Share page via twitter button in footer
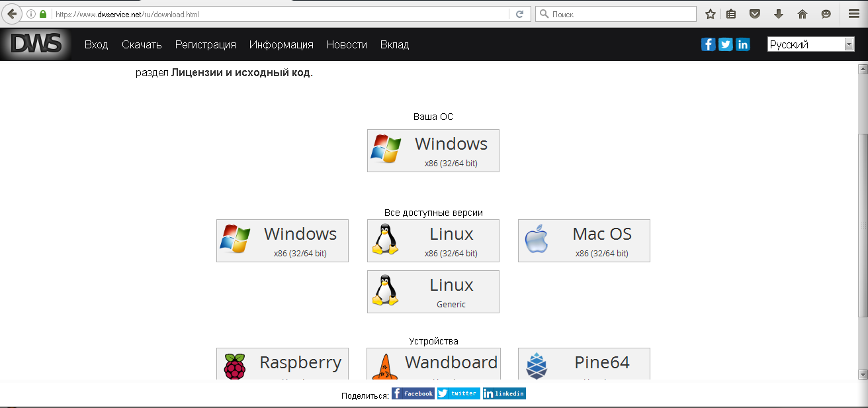Viewport: 868px width, 408px height. 458,393
